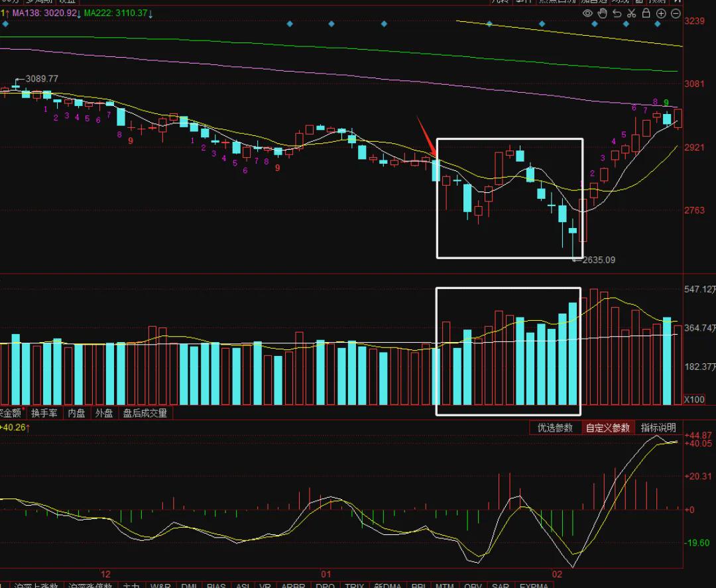Image resolution: width=716 pixels, height=588 pixels.
Task: Click the +20.31 indicator axis value
Action: coord(698,477)
